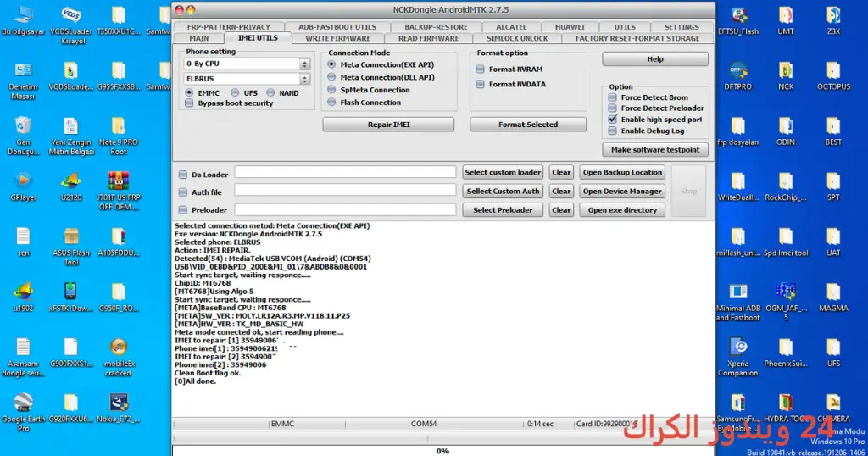Click the Da Loader path field

tap(346, 172)
